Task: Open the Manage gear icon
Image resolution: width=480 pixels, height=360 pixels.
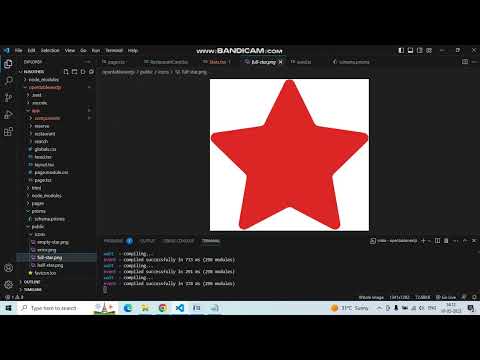Action: point(8,285)
